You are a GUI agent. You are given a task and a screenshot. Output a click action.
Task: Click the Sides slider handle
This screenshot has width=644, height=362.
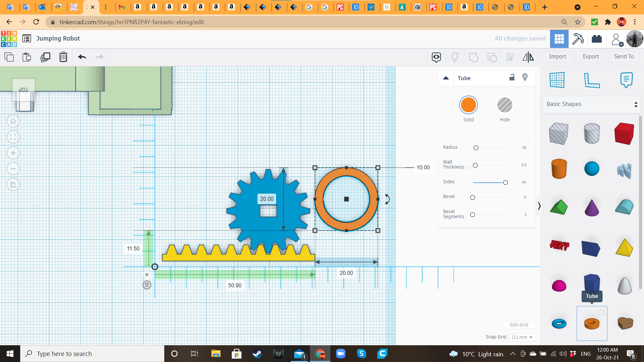click(505, 182)
